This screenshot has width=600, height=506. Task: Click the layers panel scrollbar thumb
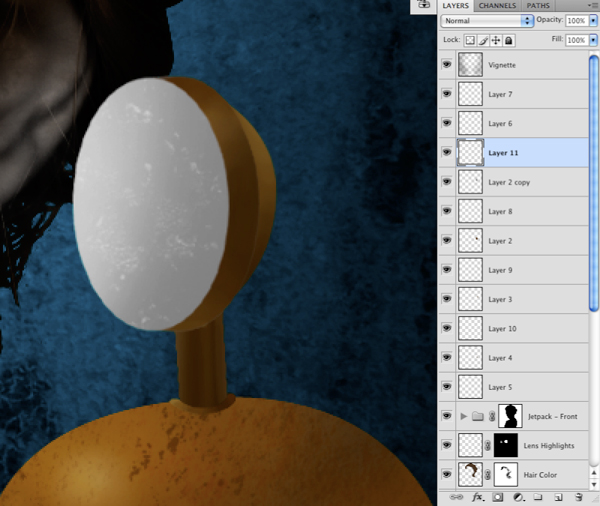(594, 184)
